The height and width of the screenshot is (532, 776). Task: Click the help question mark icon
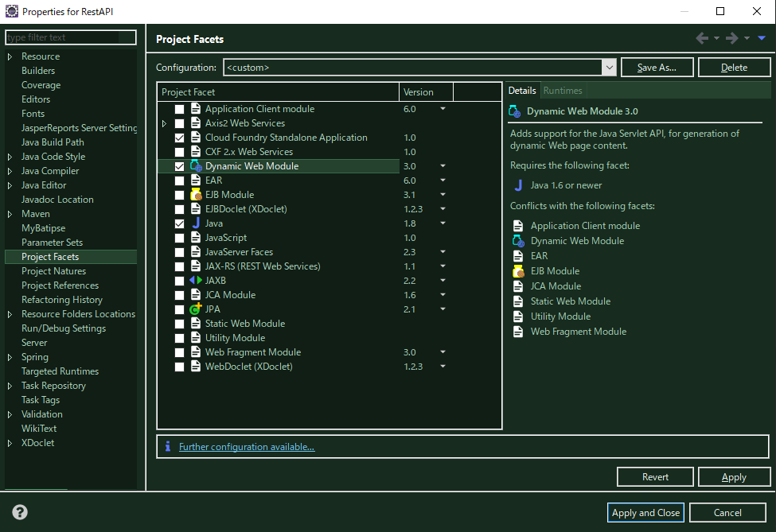[19, 512]
